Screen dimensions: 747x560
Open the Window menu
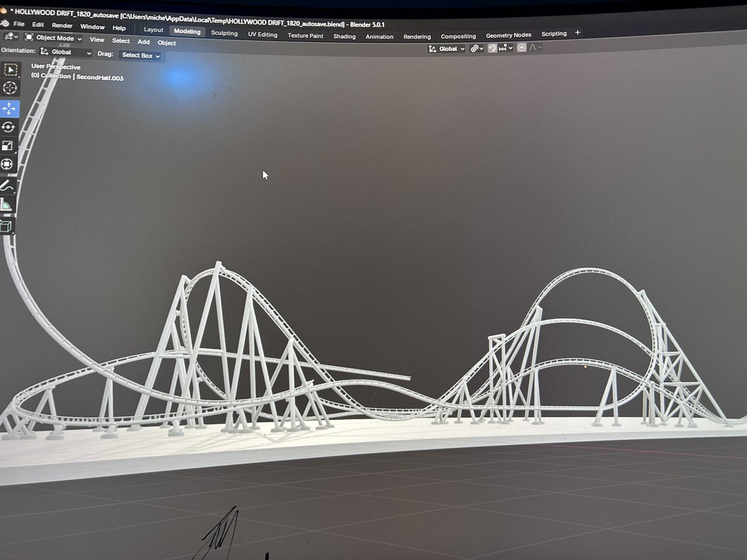[x=92, y=27]
